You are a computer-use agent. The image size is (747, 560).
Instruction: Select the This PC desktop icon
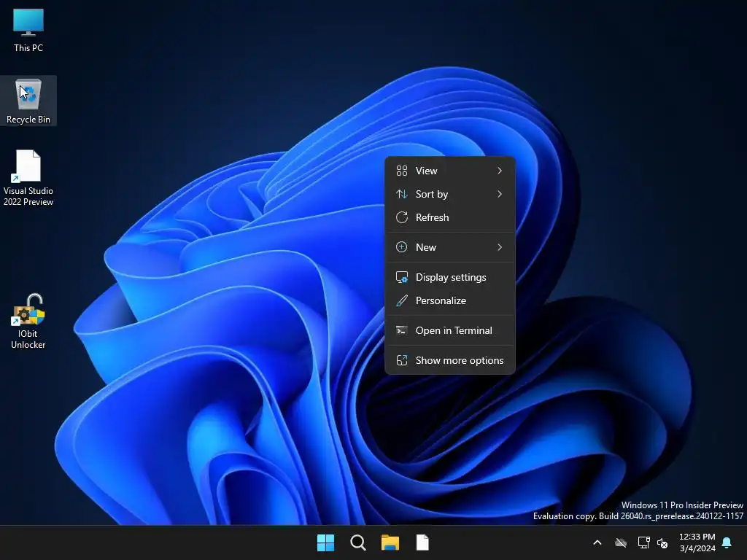(x=28, y=29)
